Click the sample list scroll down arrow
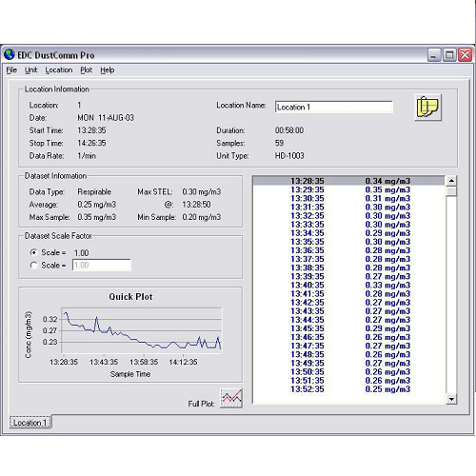This screenshot has width=476, height=476. tap(451, 399)
